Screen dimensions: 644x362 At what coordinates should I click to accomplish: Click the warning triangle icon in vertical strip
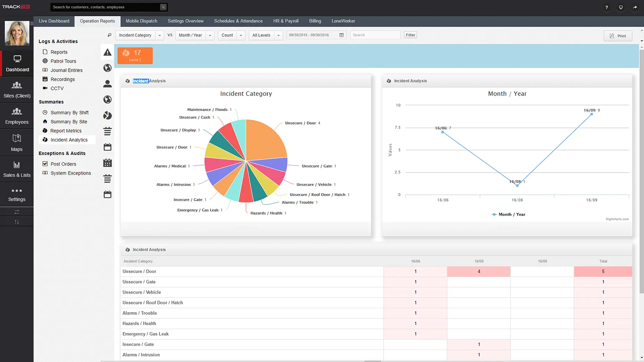click(x=107, y=53)
